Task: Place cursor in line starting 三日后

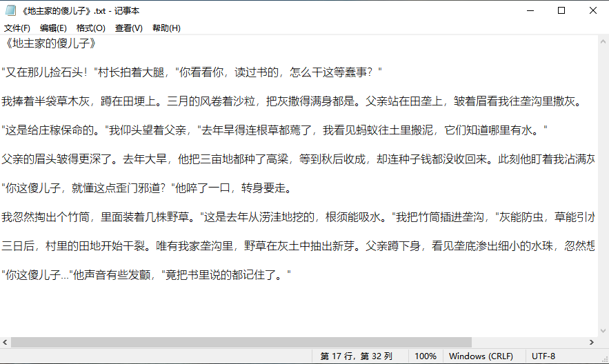Action: coord(207,245)
